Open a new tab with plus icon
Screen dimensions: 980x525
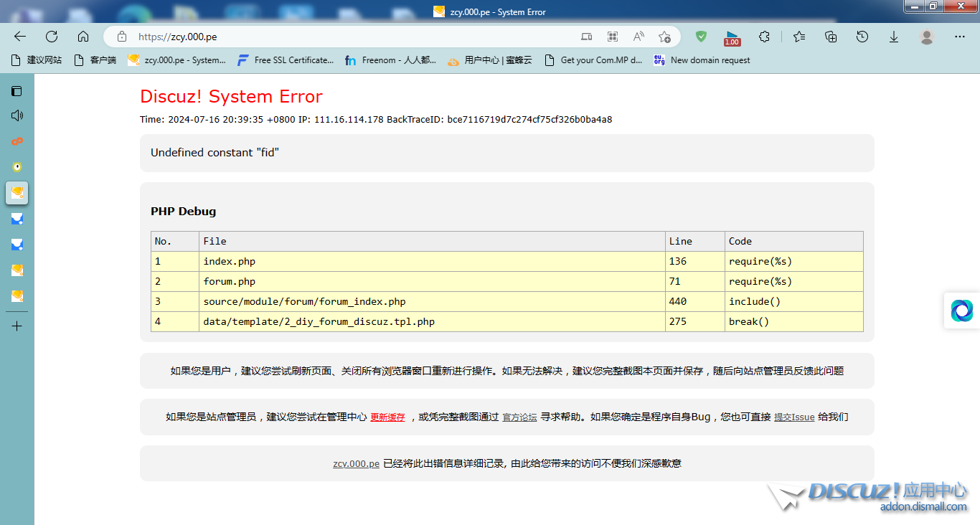[17, 326]
